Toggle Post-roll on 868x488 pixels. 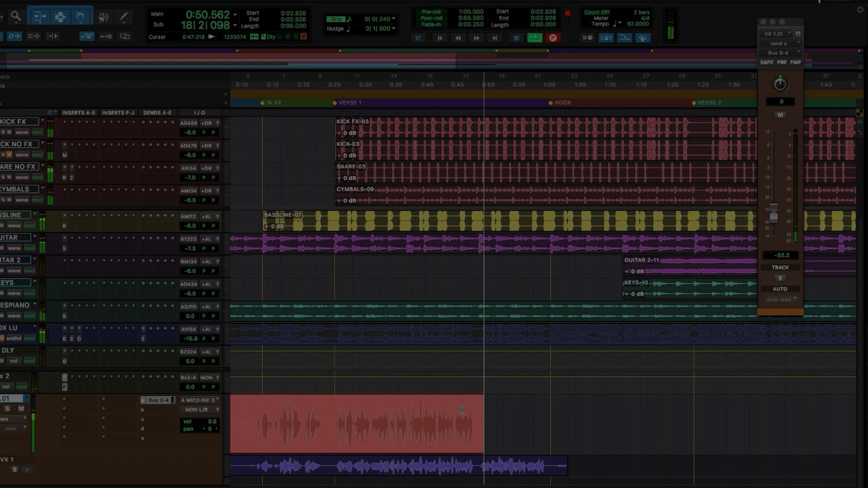(x=431, y=18)
